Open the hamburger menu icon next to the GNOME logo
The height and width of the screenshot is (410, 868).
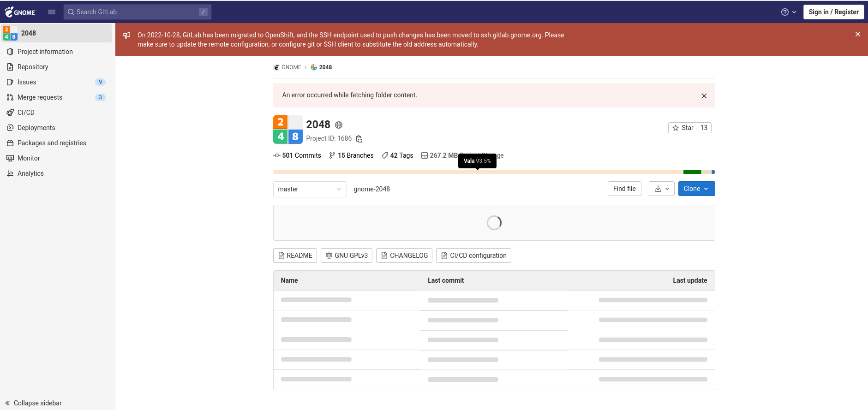click(x=52, y=12)
